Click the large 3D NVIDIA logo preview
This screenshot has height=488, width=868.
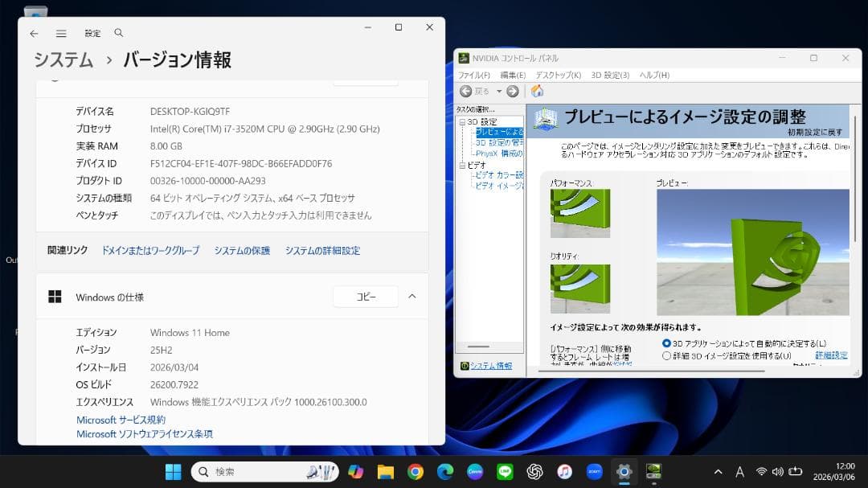(753, 252)
